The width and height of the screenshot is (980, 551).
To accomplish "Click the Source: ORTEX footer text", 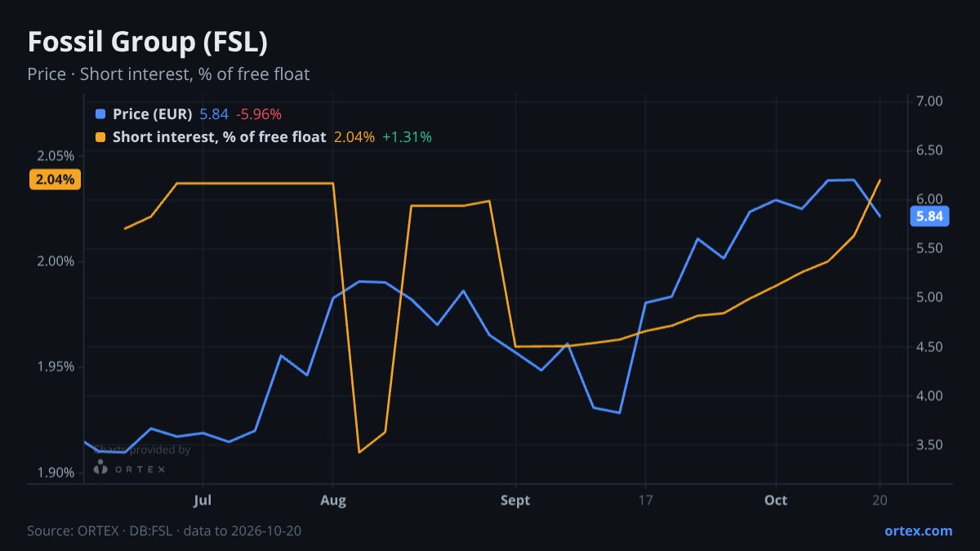I will tap(164, 531).
